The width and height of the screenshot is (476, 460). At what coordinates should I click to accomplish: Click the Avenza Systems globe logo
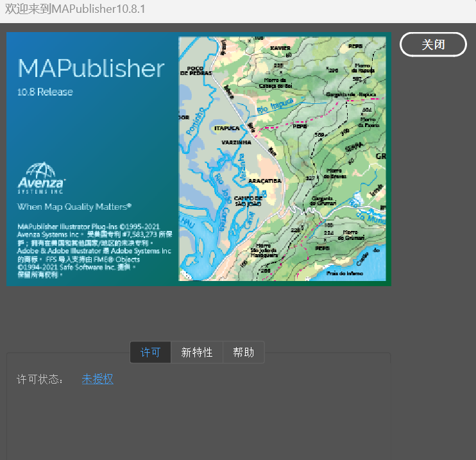[x=41, y=178]
